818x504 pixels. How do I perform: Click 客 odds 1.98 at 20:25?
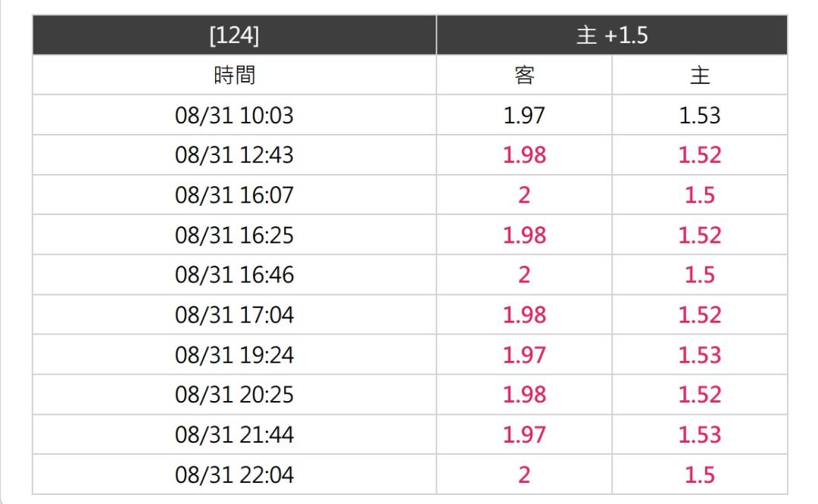(524, 394)
